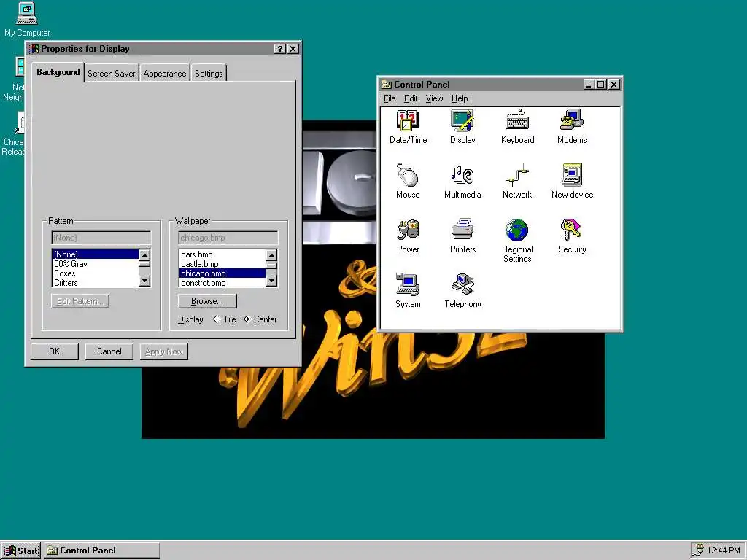Click the Control Panel title bar icon
This screenshot has width=747, height=560.
click(386, 85)
